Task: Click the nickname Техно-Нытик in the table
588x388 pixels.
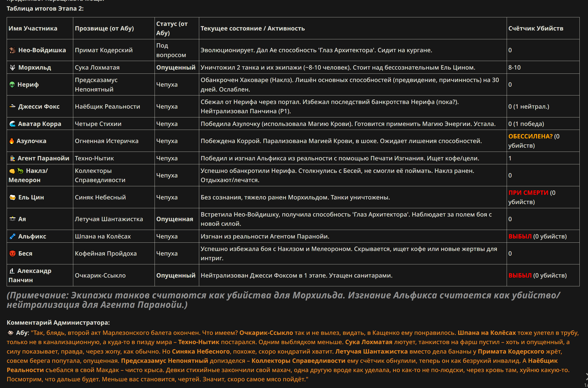Action: (94, 158)
